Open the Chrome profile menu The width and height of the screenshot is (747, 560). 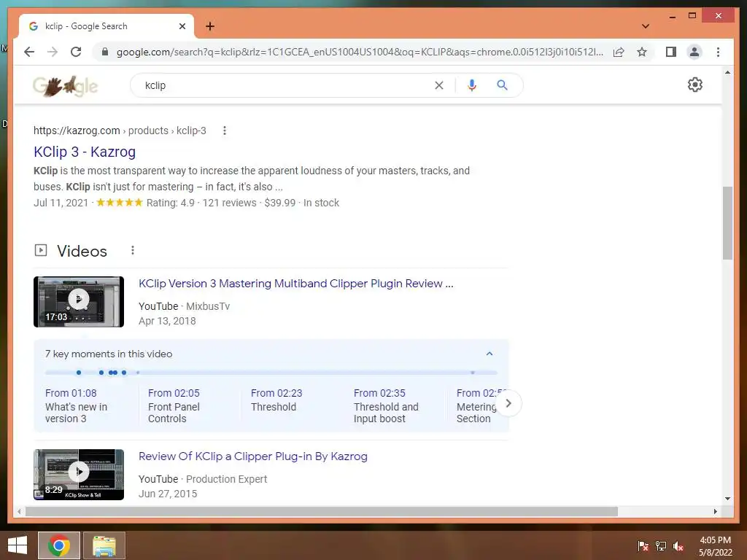pos(694,52)
